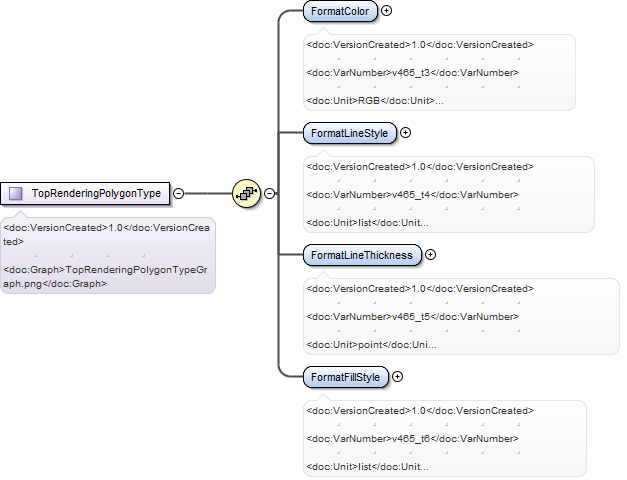Select the sequence compositor icon
The image size is (627, 480).
point(246,194)
